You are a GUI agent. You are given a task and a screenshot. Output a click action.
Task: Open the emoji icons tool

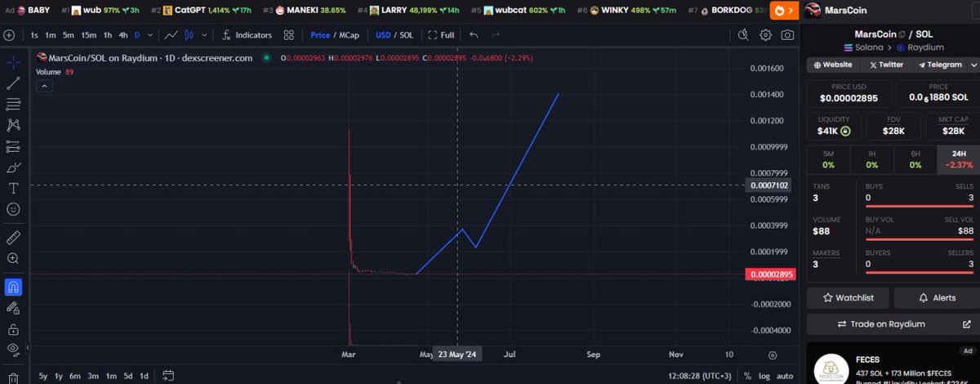tap(13, 209)
